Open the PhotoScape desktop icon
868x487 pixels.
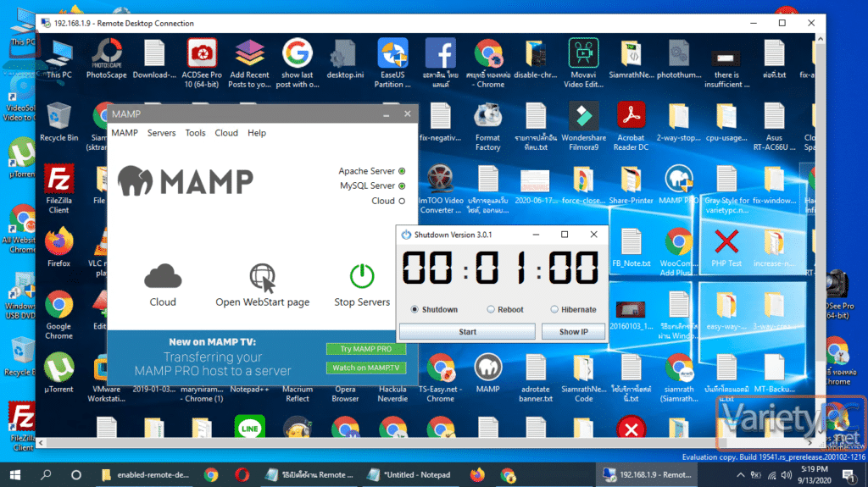(107, 58)
